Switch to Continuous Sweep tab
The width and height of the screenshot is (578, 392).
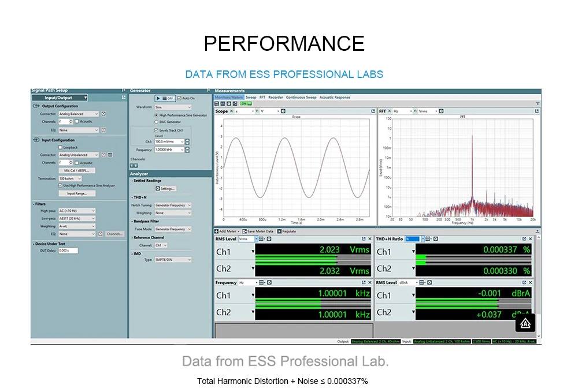click(x=301, y=97)
